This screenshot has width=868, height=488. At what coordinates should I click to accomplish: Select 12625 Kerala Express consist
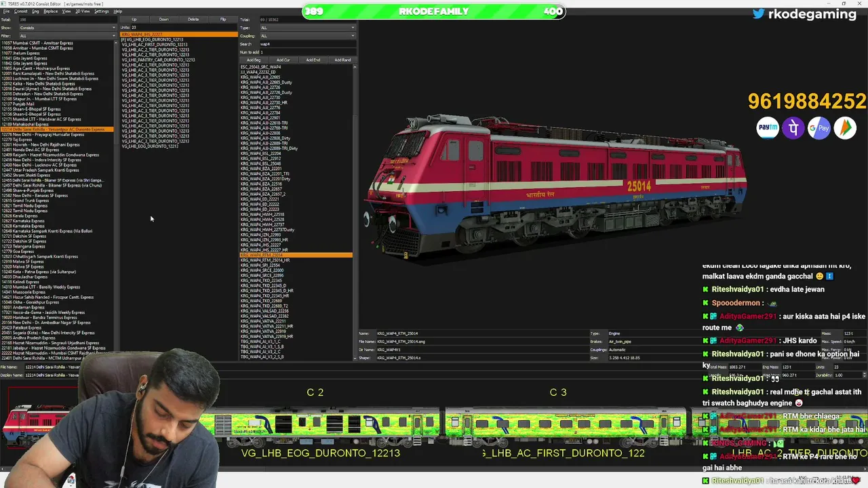[20, 216]
